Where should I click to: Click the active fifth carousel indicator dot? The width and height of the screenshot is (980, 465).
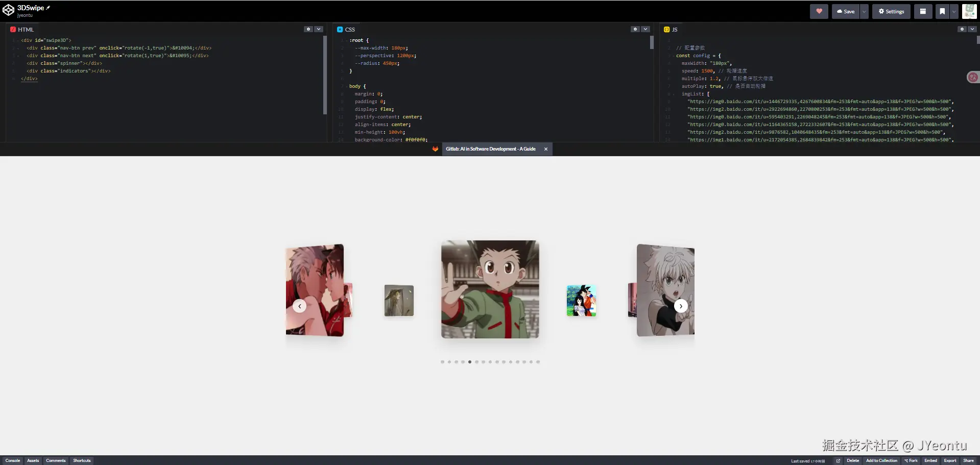pyautogui.click(x=470, y=362)
